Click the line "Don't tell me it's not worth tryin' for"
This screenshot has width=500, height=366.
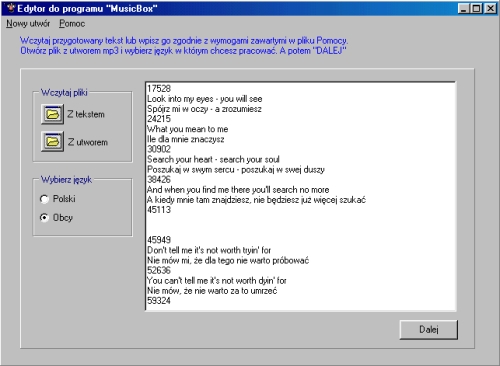click(x=209, y=250)
